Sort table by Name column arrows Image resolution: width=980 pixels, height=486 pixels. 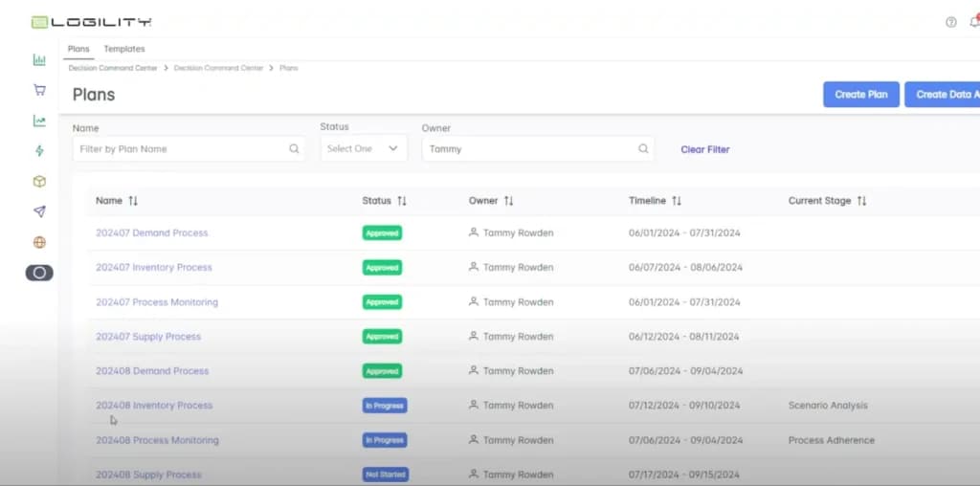point(133,201)
